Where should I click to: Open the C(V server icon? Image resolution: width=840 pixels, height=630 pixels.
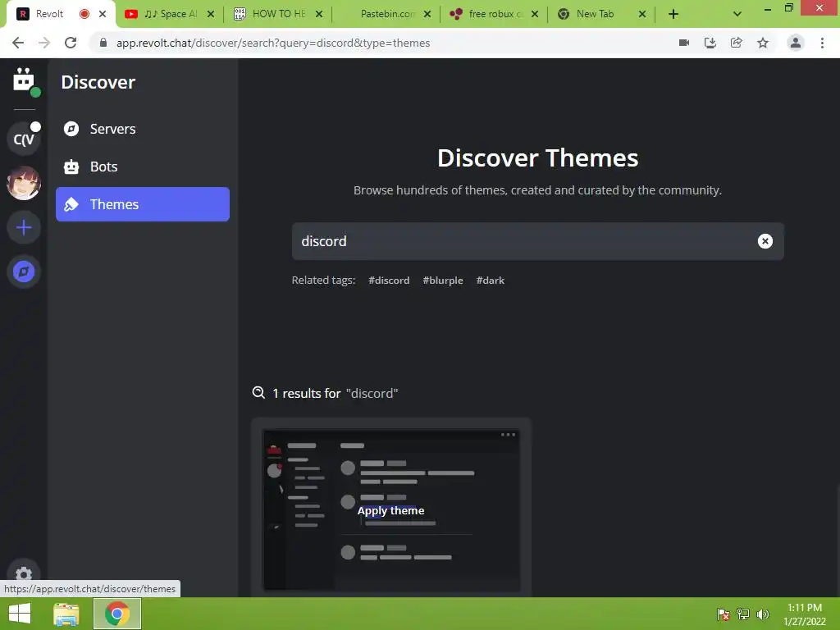point(24,139)
